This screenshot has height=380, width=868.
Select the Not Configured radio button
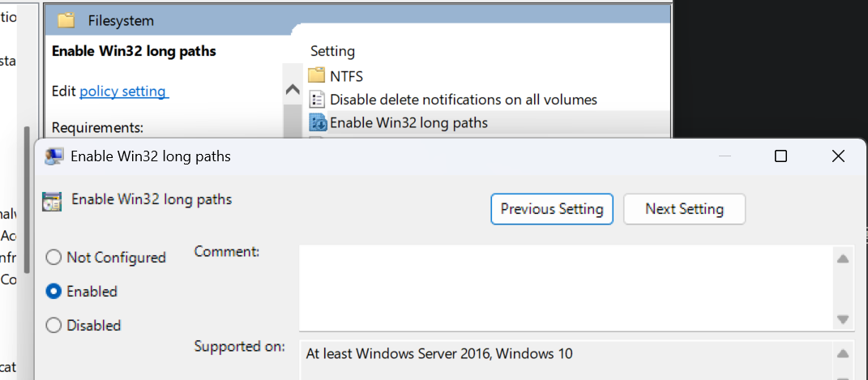click(53, 258)
